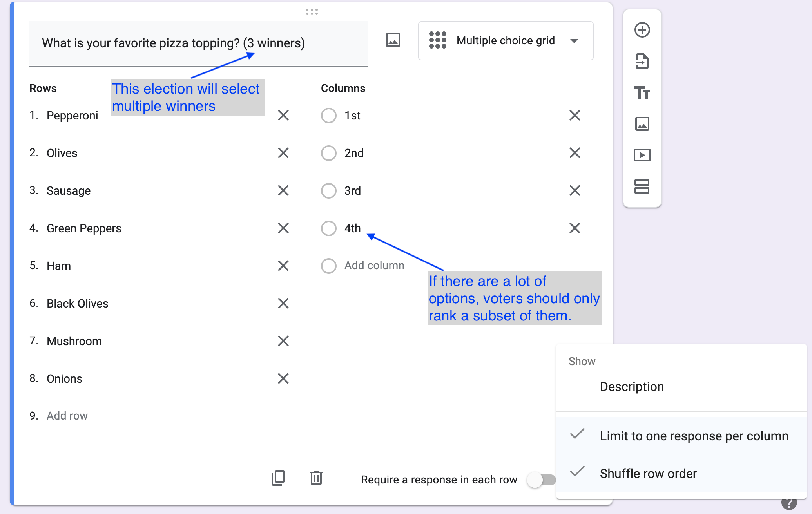The height and width of the screenshot is (514, 812).
Task: Click the Add video icon
Action: (642, 156)
